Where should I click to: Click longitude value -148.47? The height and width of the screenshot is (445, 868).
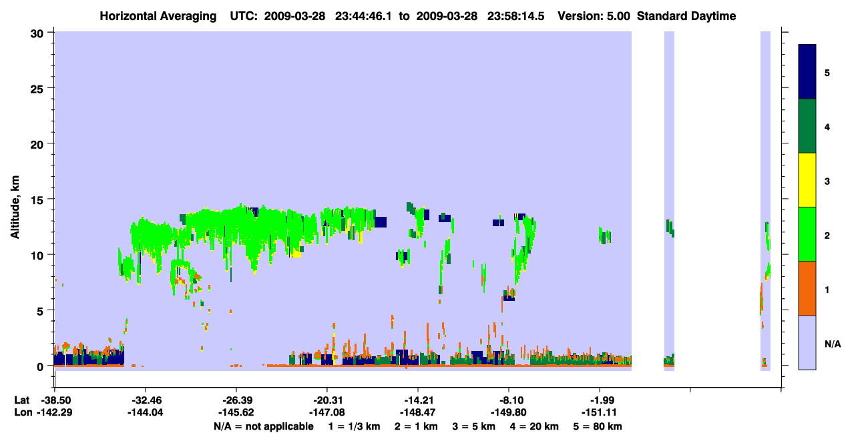[417, 412]
